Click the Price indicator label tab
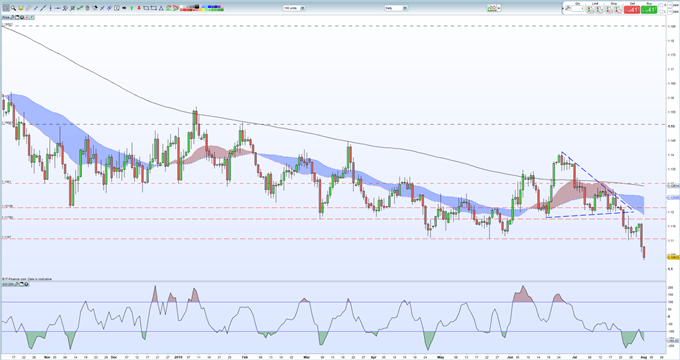The height and width of the screenshot is (360, 680). 6,17
